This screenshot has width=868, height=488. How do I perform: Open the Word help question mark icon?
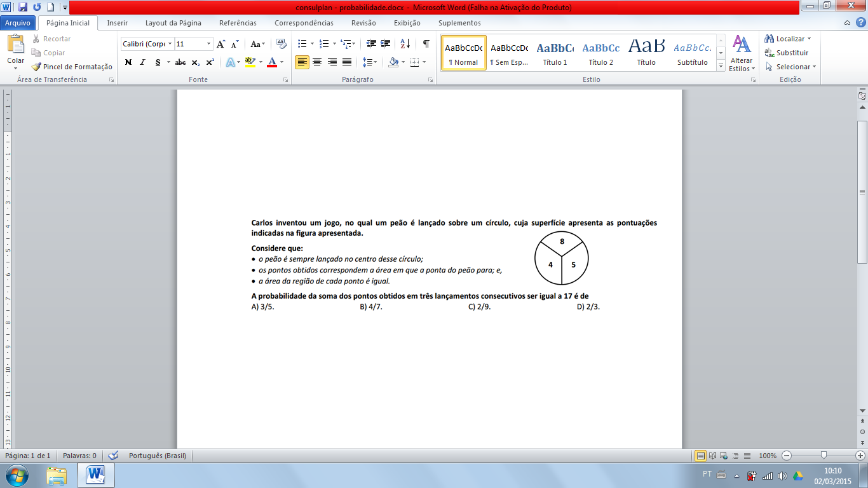coord(860,23)
